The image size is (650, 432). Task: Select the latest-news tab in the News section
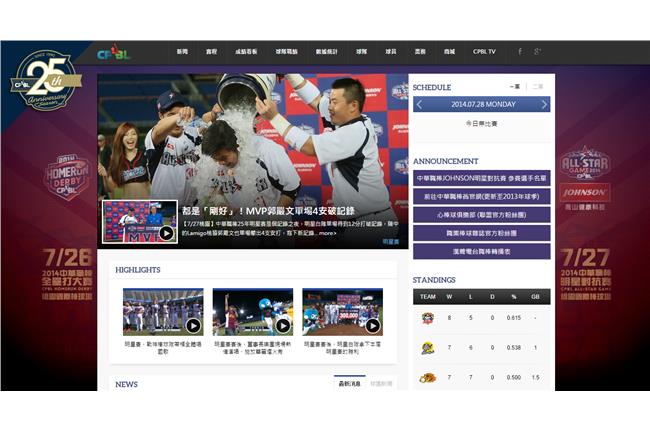pos(349,383)
